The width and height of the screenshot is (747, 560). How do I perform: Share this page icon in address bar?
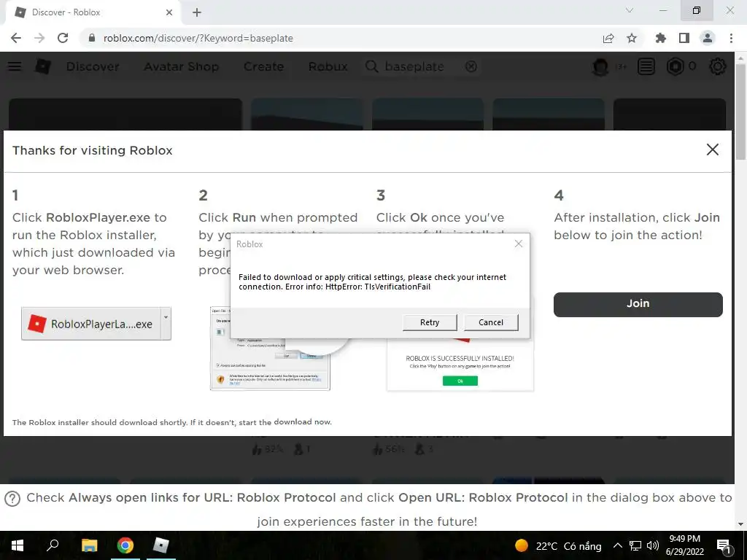(608, 38)
